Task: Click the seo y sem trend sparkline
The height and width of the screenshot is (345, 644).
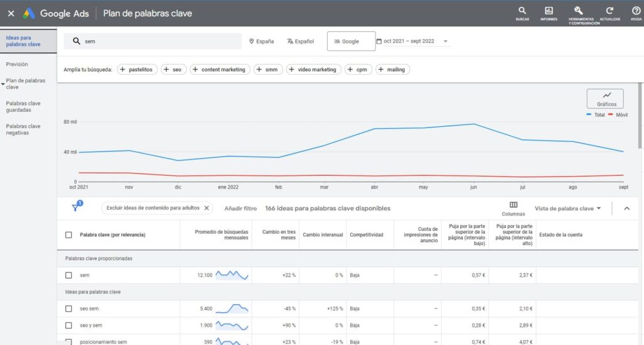Action: click(x=232, y=326)
